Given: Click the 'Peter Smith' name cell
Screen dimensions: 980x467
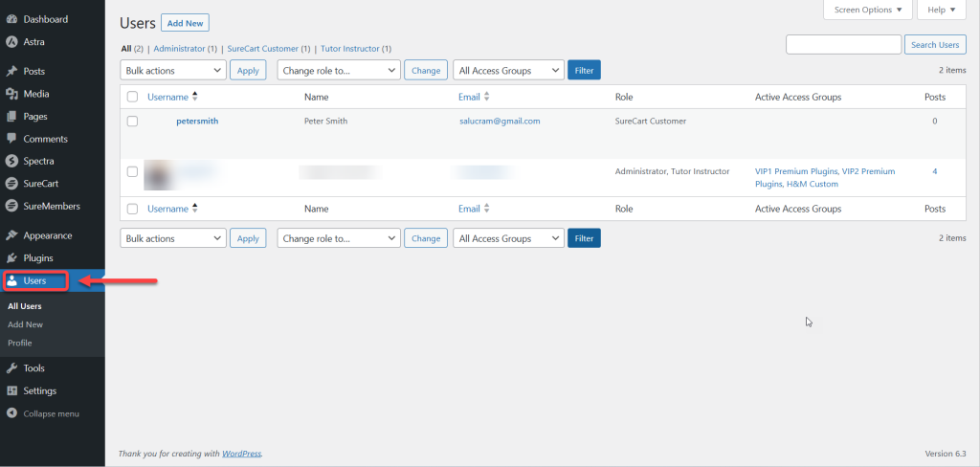Looking at the screenshot, I should tap(325, 122).
